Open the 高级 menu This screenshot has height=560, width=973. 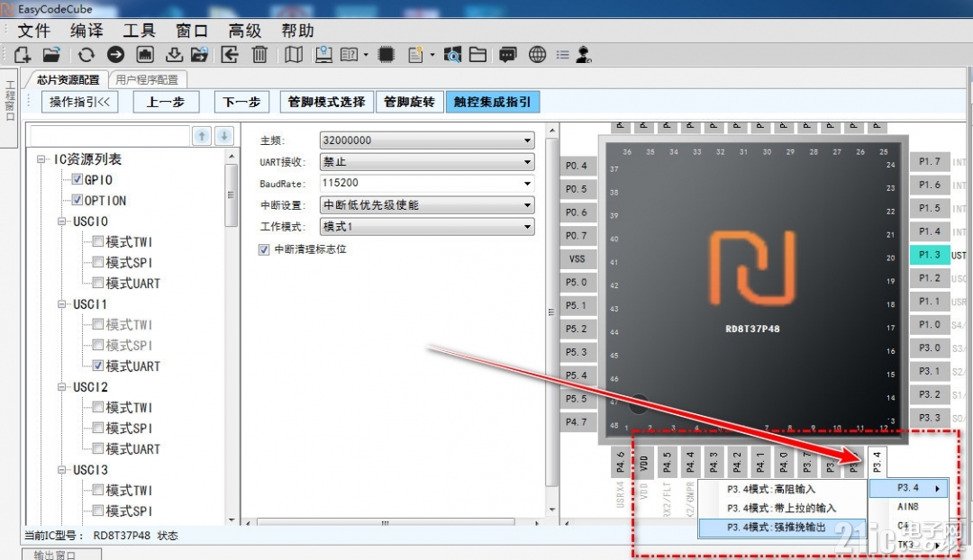click(244, 31)
